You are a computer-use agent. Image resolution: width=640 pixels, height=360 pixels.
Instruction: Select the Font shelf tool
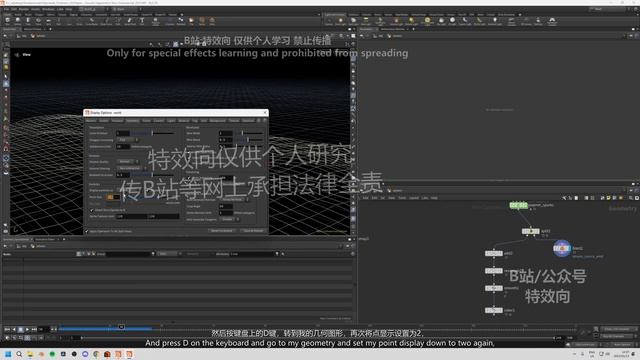[142, 21]
